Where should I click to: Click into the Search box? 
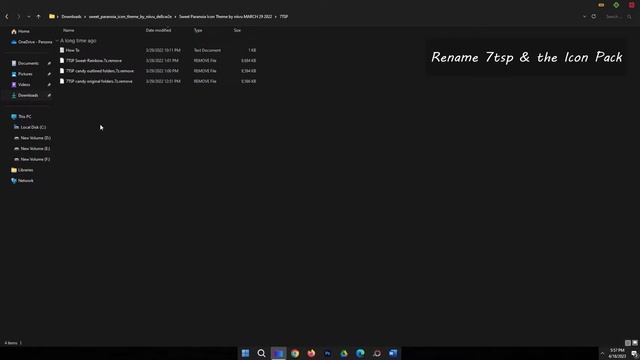(x=618, y=17)
